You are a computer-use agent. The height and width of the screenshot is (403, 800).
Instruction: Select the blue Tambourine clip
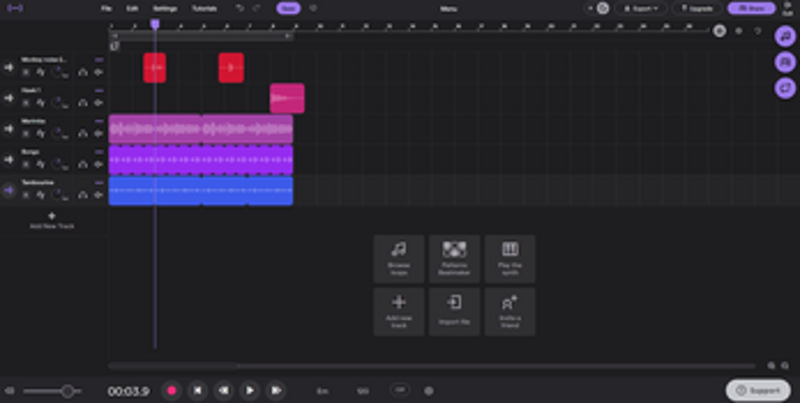click(201, 190)
